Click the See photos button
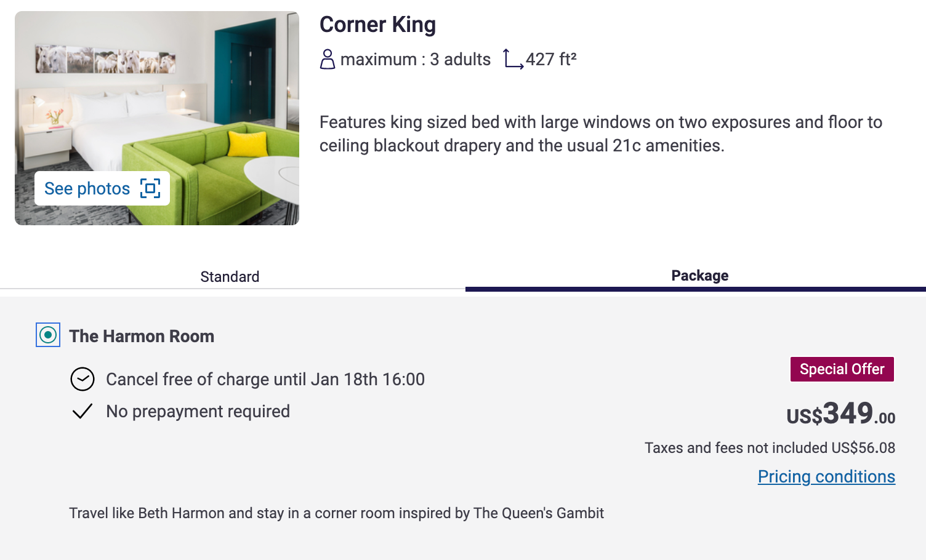Image resolution: width=926 pixels, height=560 pixels. pos(87,188)
